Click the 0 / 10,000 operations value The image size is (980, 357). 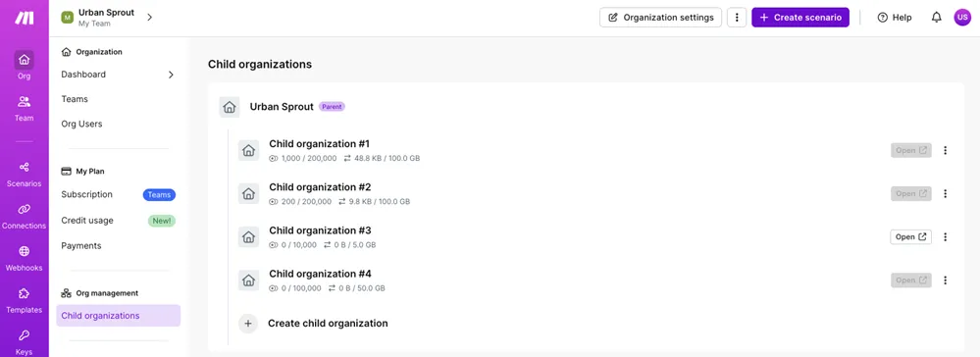tap(299, 245)
